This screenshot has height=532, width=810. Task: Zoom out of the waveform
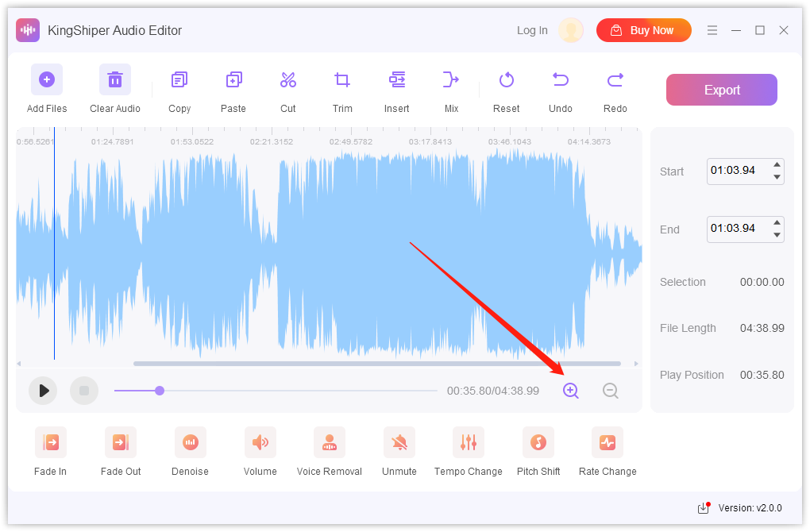pyautogui.click(x=611, y=391)
